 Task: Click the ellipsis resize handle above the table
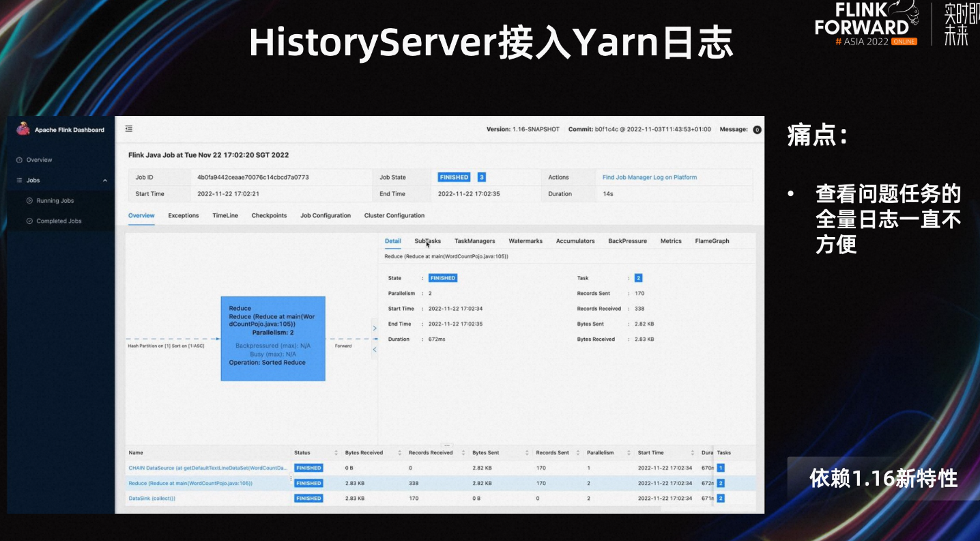tap(448, 445)
